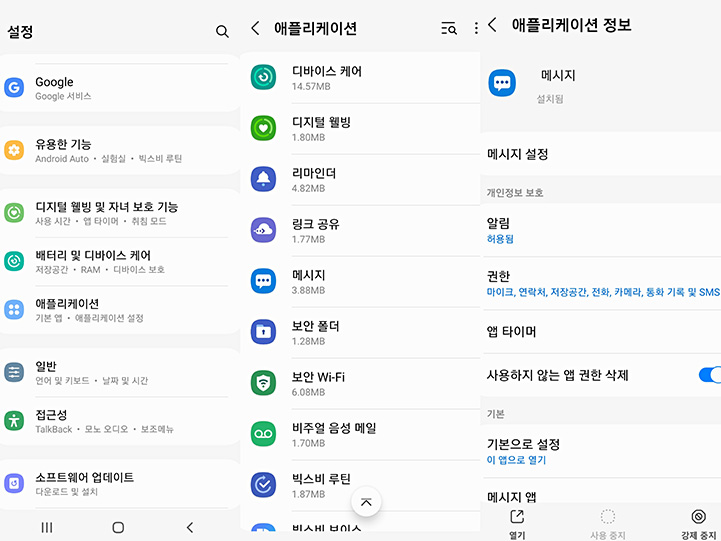The height and width of the screenshot is (541, 721).
Task: Tap the home navigation button
Action: 118,527
